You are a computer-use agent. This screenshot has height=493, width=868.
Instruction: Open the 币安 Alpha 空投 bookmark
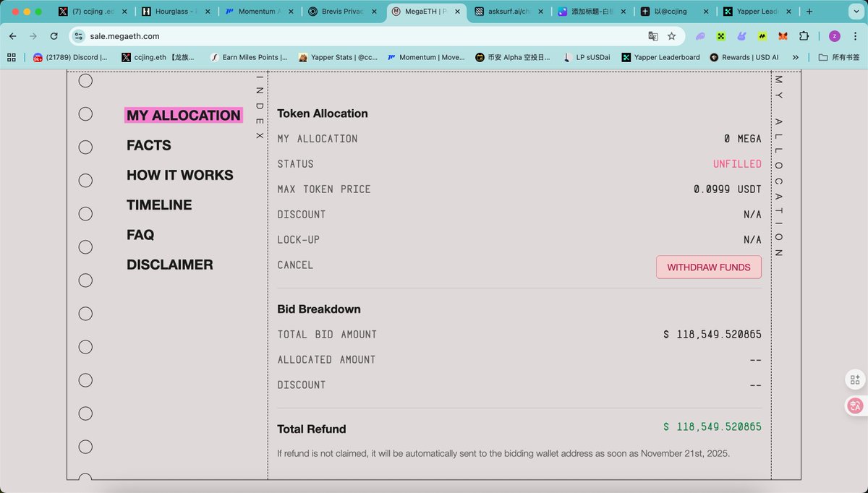513,57
